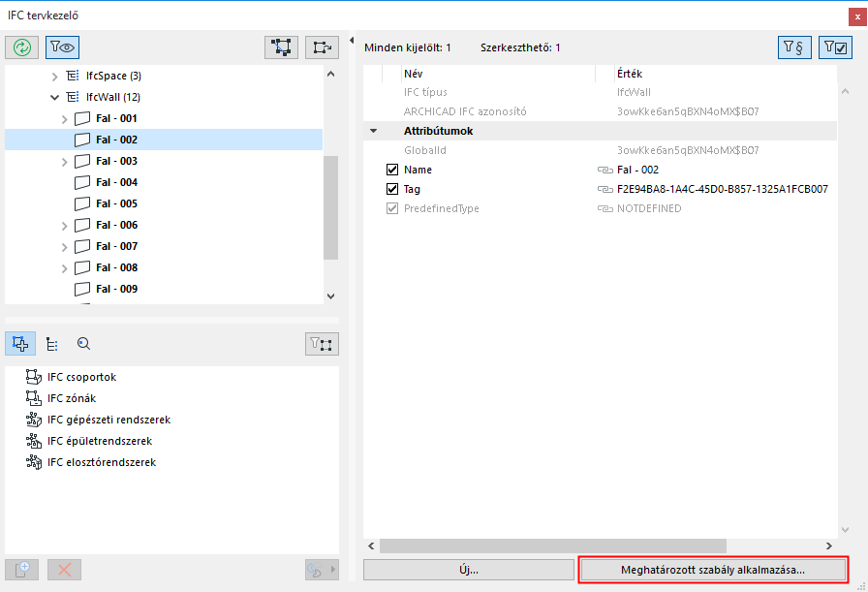The image size is (868, 592).
Task: Switch to the search magnifier tab
Action: click(x=83, y=344)
